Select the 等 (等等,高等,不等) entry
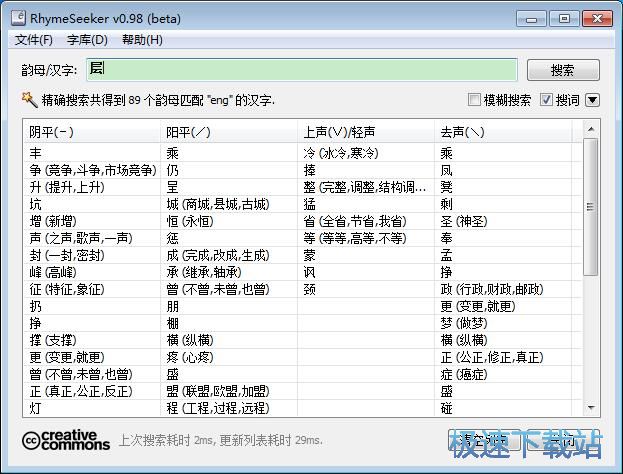This screenshot has width=623, height=474. point(355,238)
